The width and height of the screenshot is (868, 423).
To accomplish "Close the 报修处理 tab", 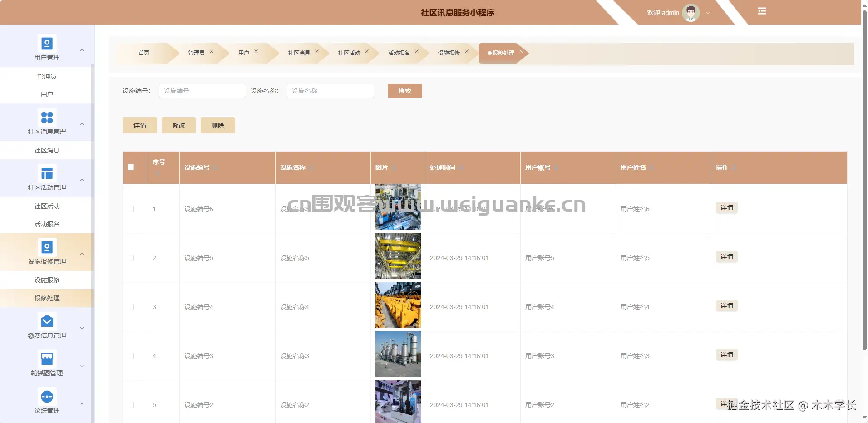I will 521,52.
